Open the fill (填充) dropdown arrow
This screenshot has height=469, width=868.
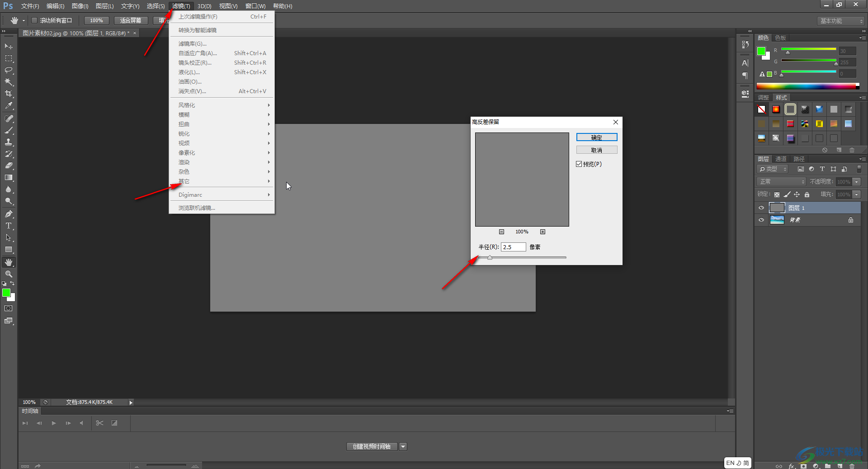click(857, 194)
